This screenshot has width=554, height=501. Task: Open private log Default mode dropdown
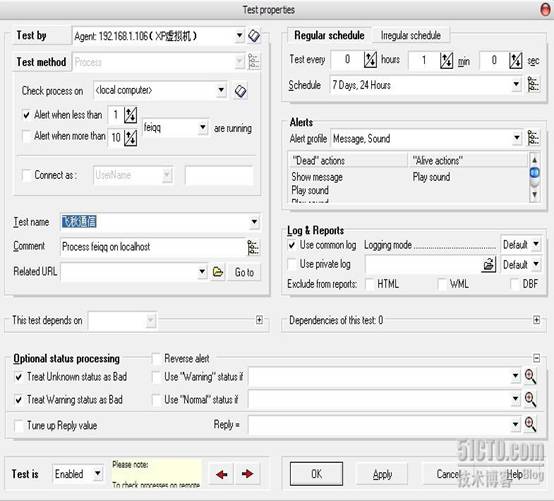tap(536, 264)
